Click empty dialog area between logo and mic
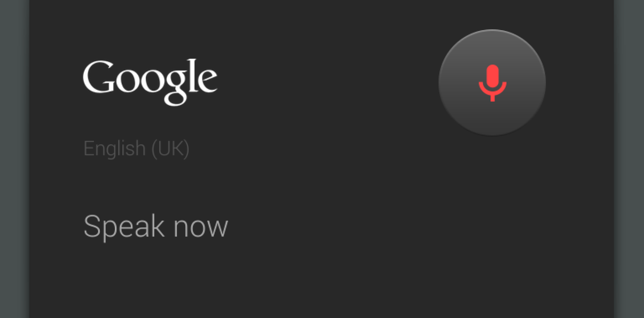The width and height of the screenshot is (644, 318). click(326, 81)
